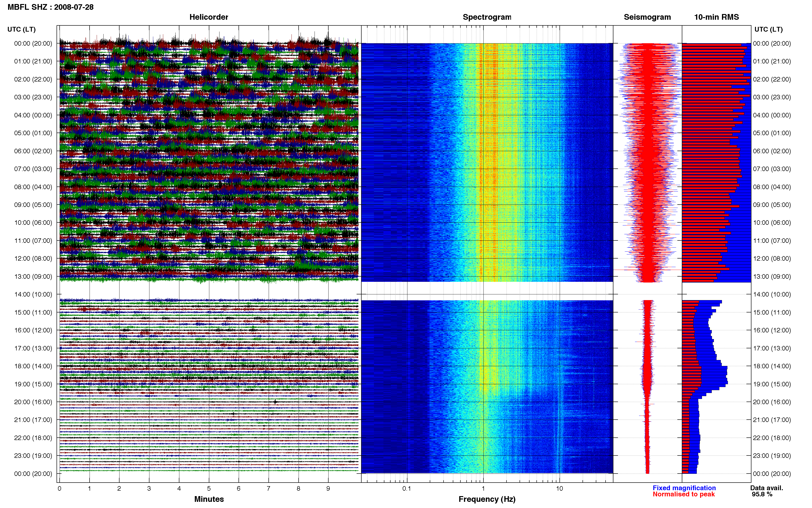The height and width of the screenshot is (508, 812).
Task: Click the left-axis "08:00 (04:00)" time label
Action: (x=33, y=187)
